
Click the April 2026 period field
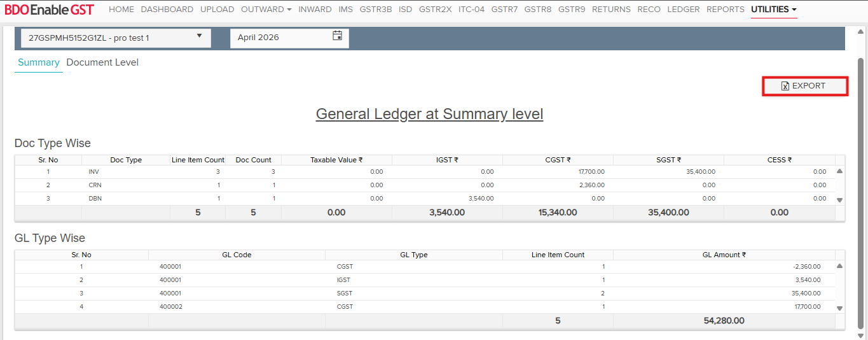(289, 38)
